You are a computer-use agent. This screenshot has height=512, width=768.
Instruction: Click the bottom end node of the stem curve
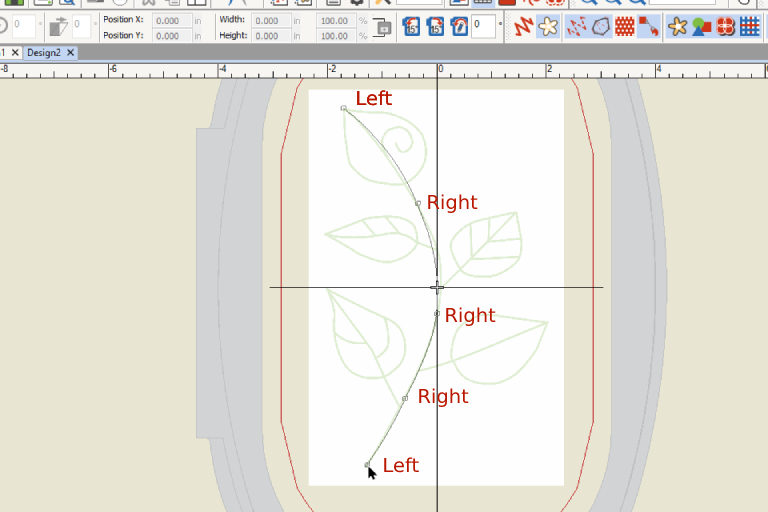pos(367,464)
